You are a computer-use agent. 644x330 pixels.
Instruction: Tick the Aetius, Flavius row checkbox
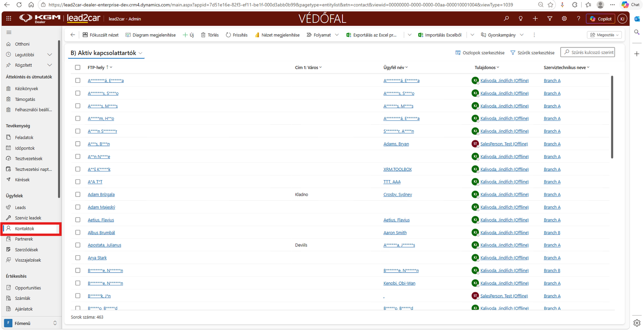78,220
